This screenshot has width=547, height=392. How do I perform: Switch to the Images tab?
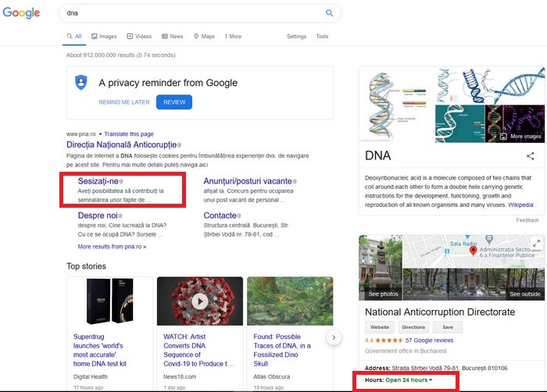point(104,36)
